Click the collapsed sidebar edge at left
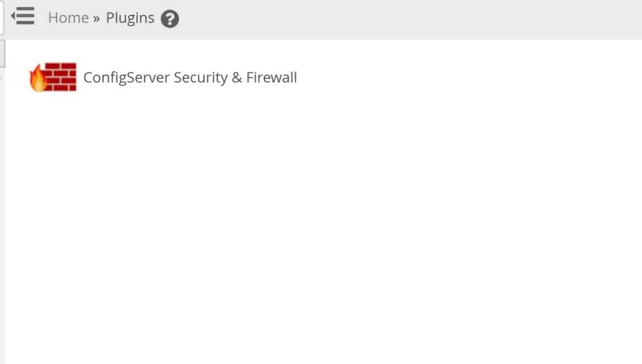Image resolution: width=642 pixels, height=364 pixels. point(2,53)
